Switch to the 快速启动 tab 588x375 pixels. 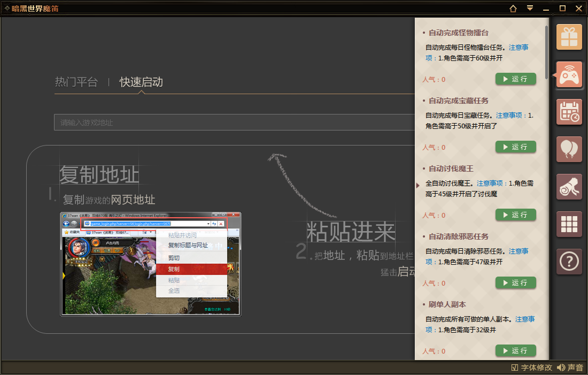click(141, 82)
